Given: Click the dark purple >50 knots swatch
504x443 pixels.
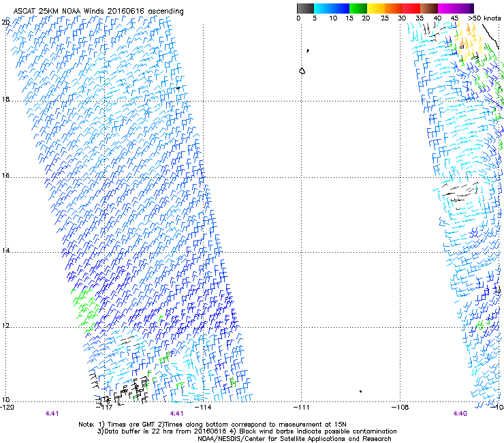Looking at the screenshot, I should pos(472,8).
